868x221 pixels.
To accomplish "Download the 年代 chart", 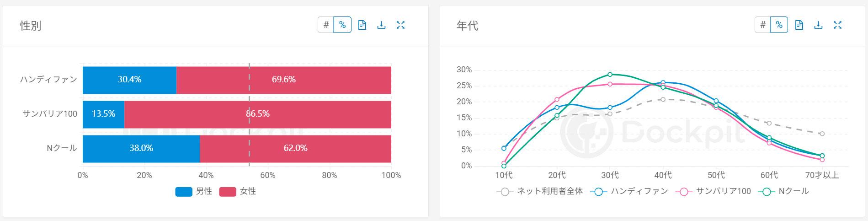I will click(x=818, y=25).
